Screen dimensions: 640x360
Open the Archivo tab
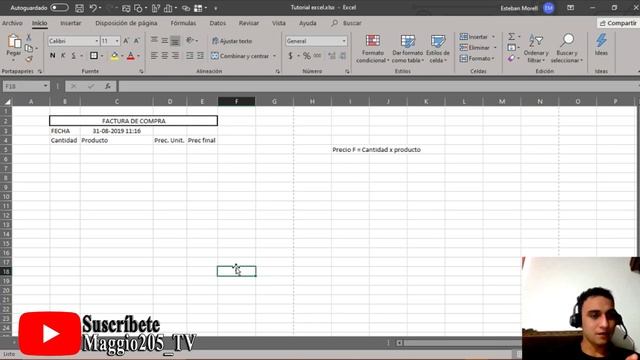click(x=12, y=23)
